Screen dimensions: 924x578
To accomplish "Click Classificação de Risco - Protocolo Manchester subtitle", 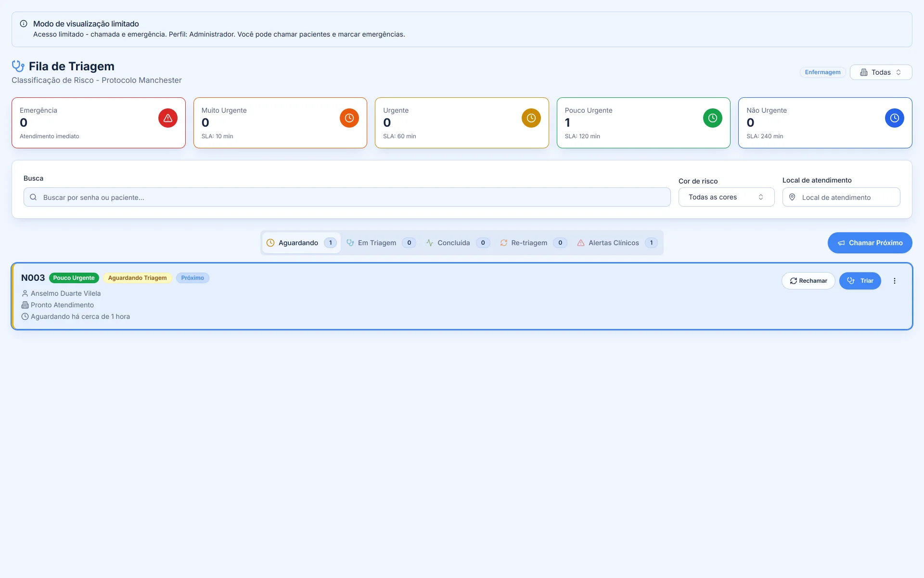I will [x=97, y=80].
